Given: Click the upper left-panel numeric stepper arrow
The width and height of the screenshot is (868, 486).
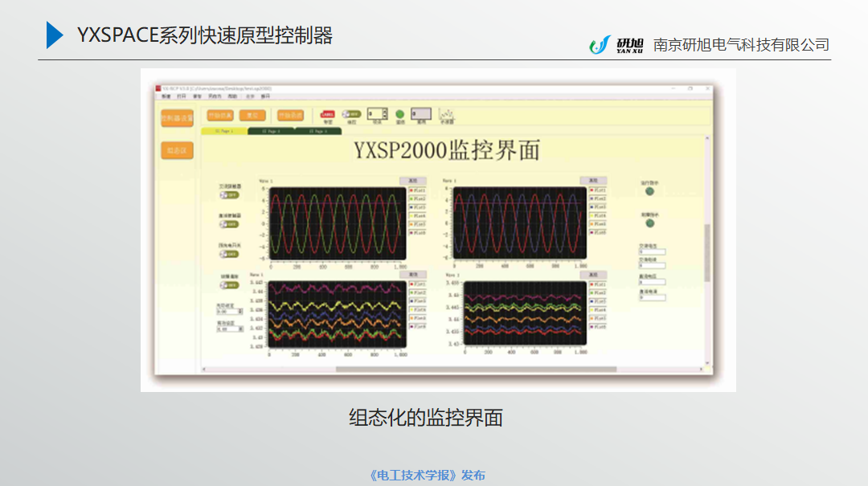Looking at the screenshot, I should tap(240, 312).
